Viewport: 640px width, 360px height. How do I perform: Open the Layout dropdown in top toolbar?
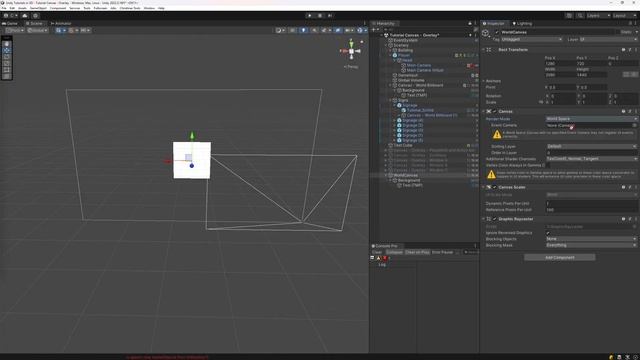pos(624,16)
